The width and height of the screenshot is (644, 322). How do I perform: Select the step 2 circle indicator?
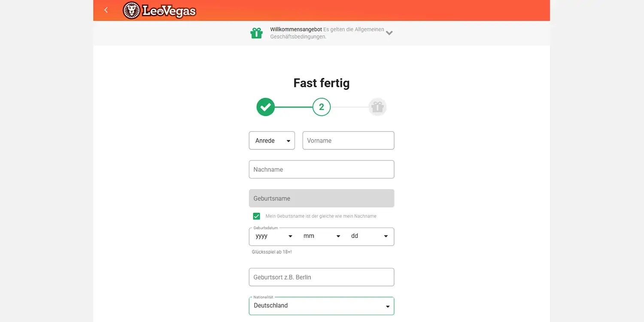tap(322, 107)
